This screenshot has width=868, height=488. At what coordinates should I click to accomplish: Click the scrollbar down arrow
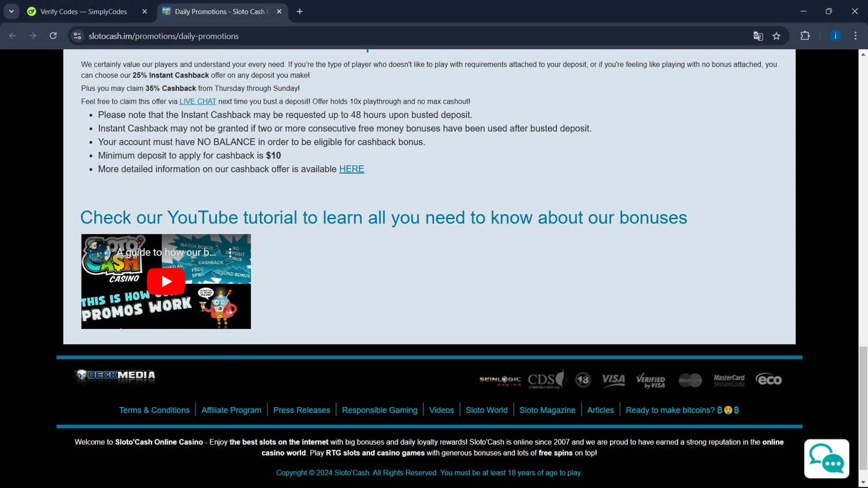[x=863, y=483]
